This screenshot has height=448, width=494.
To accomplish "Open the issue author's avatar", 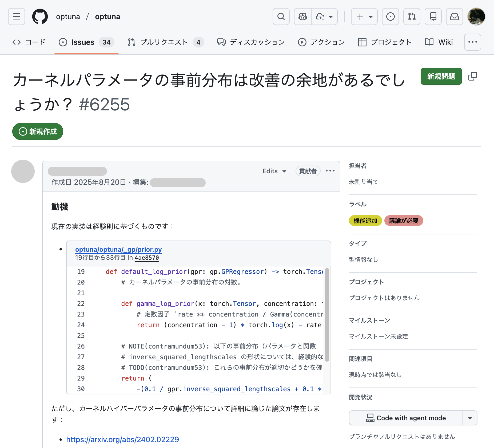I will (23, 171).
